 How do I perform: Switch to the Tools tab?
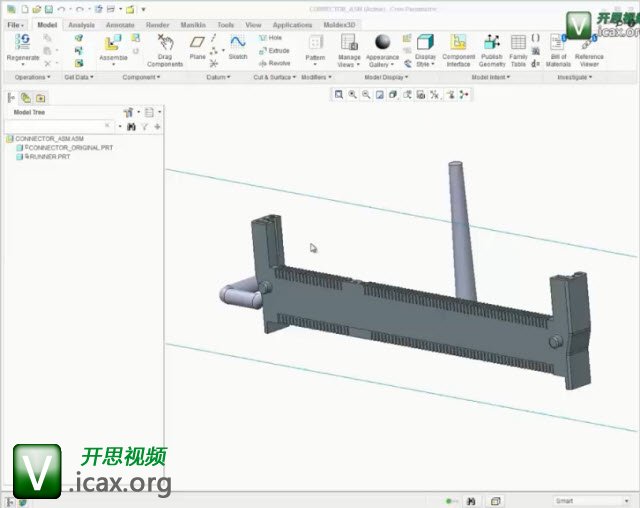tap(225, 25)
